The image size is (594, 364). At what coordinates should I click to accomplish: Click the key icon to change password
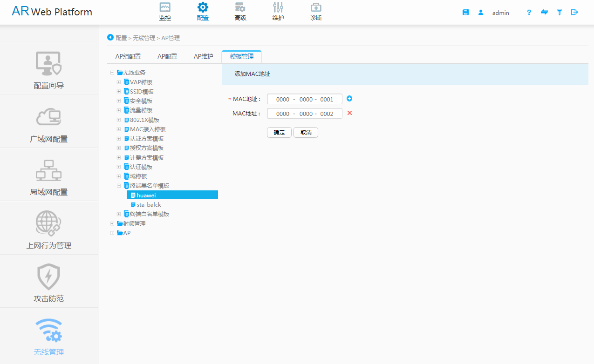(560, 12)
